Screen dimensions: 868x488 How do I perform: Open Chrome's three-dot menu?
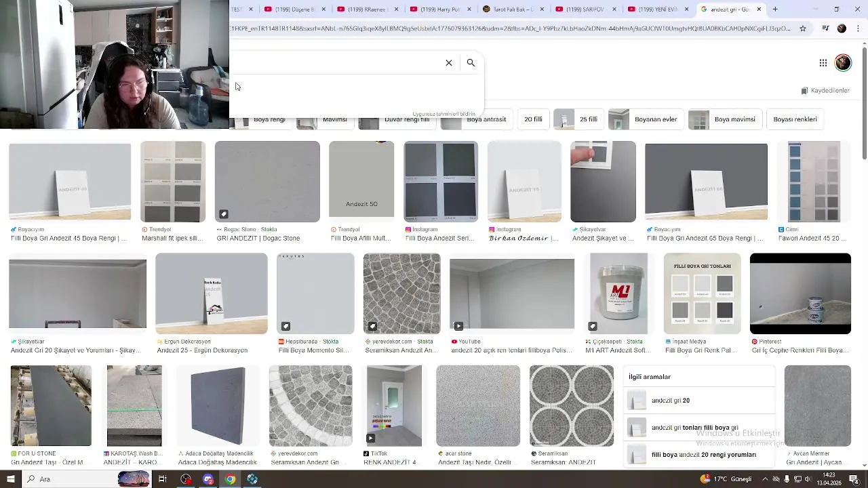click(859, 28)
